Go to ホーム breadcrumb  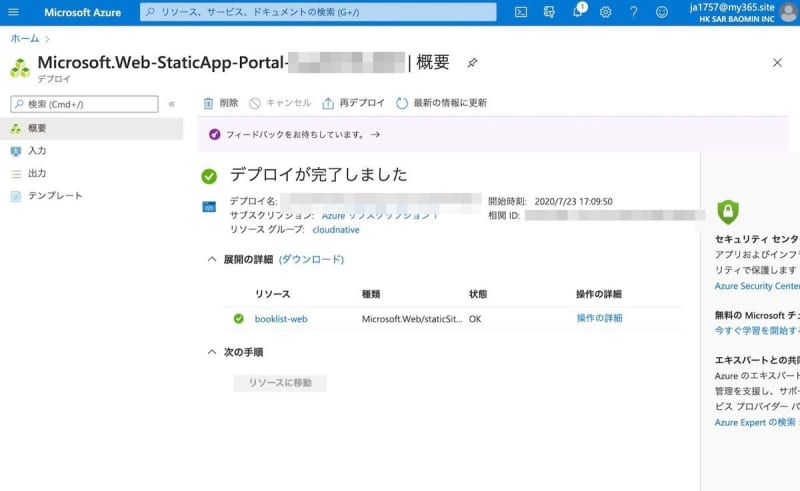click(24, 38)
